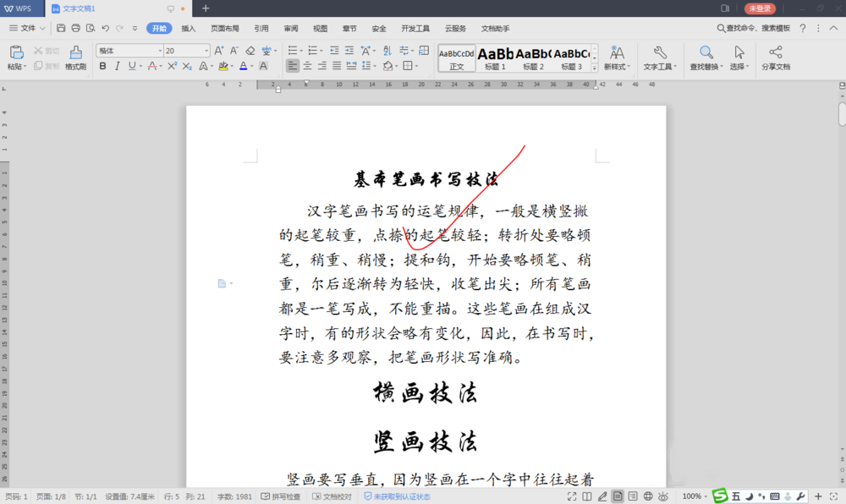846x504 pixels.
Task: Expand the borders dropdown
Action: [x=416, y=66]
